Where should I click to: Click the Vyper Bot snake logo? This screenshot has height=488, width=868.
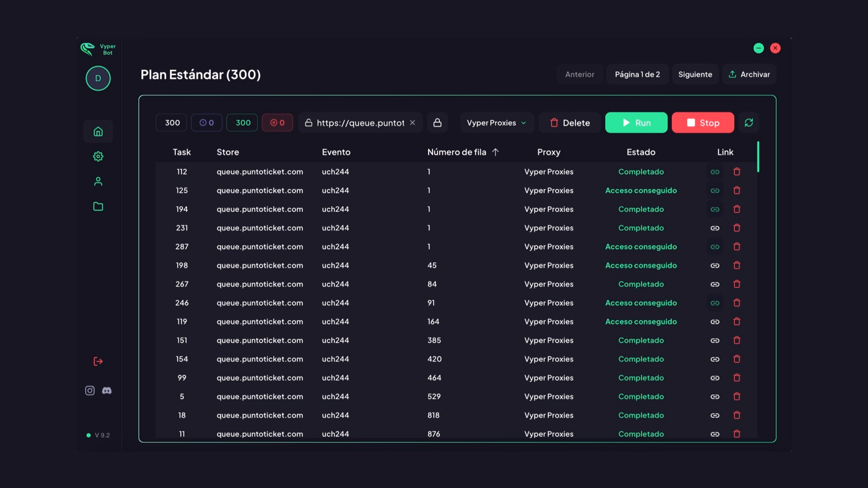point(87,50)
